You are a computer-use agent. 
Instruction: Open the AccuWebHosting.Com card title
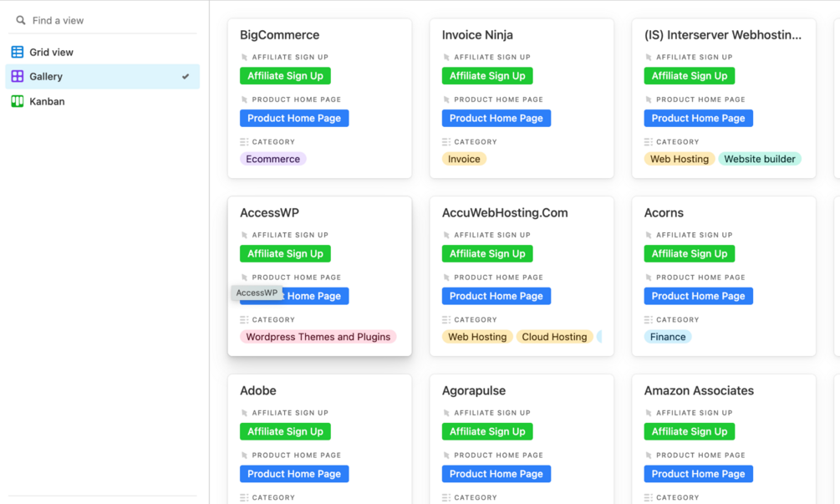click(x=505, y=212)
